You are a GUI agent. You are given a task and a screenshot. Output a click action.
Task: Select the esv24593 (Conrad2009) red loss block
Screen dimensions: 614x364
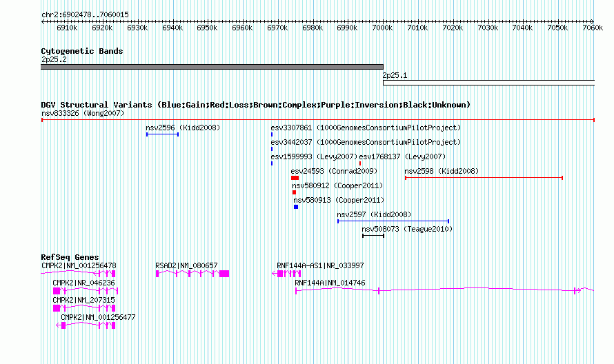point(295,178)
